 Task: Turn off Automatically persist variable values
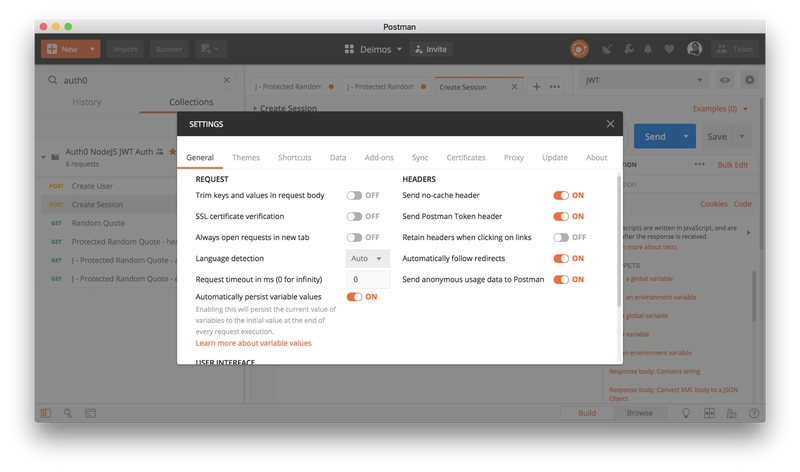[354, 297]
